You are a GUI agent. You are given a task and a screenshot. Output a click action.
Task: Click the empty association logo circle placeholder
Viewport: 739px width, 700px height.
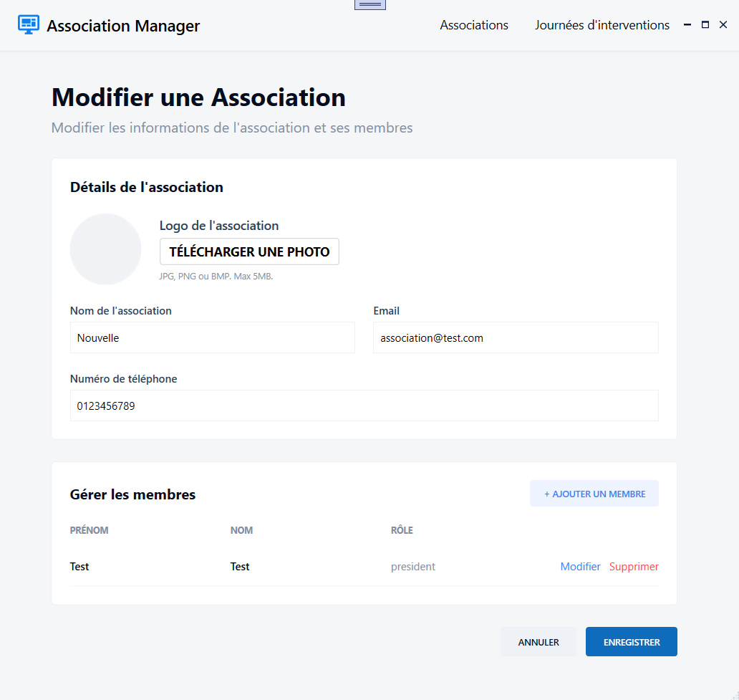[x=105, y=249]
